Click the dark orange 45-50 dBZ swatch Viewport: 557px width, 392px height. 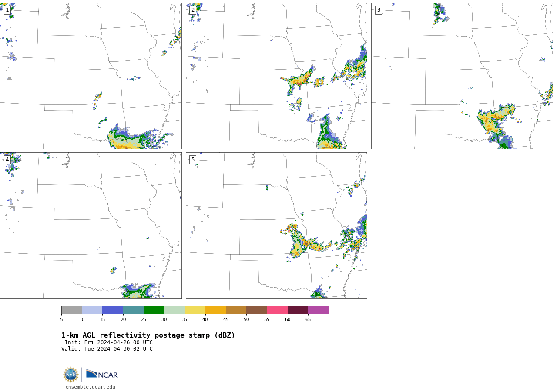[236, 310]
